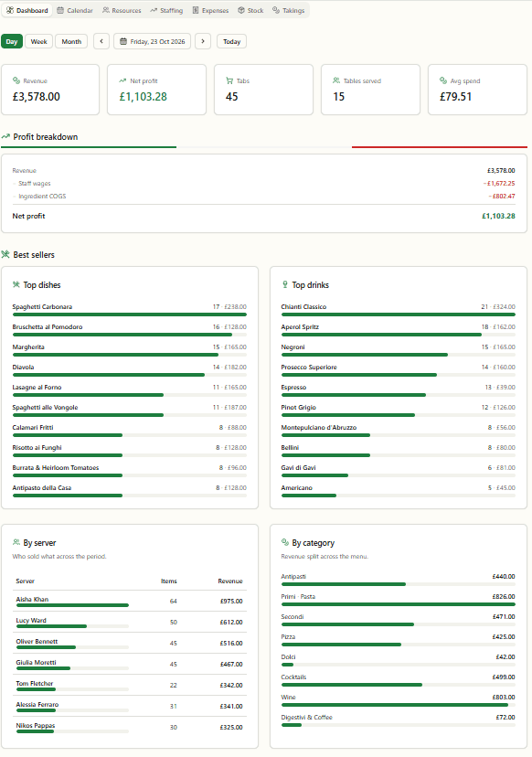The height and width of the screenshot is (757, 532).
Task: Click the By server people icon
Action: [16, 543]
